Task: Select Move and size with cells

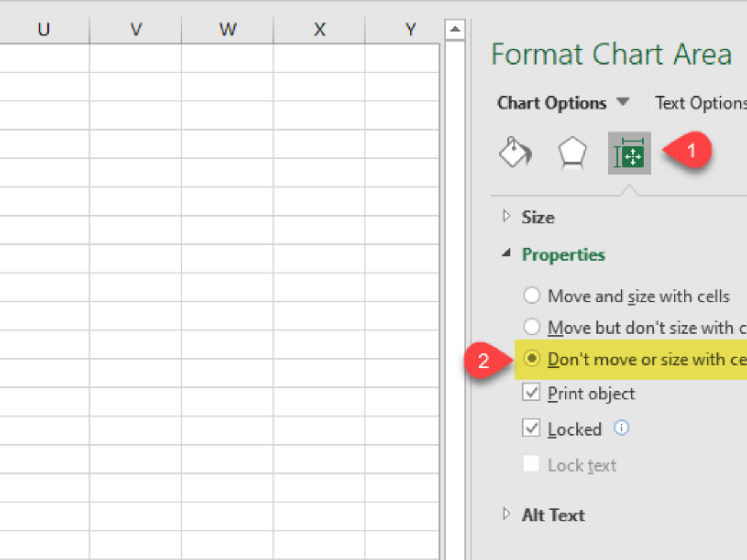Action: click(x=532, y=296)
